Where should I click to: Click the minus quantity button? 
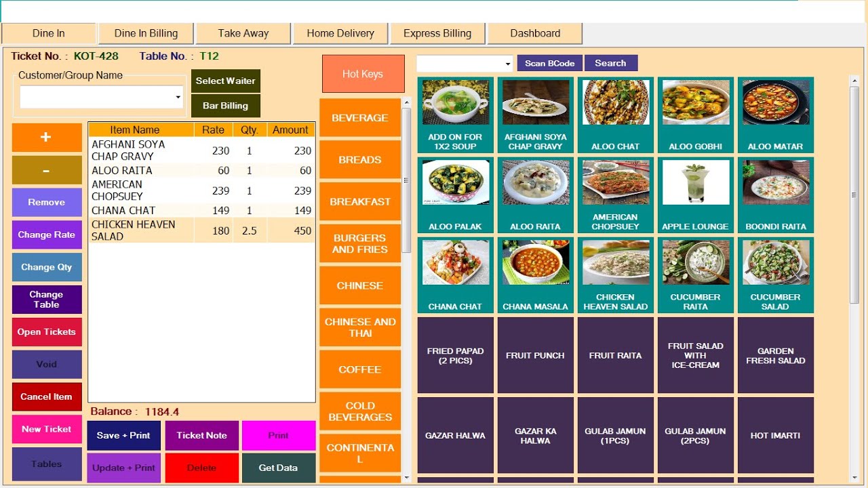(47, 170)
